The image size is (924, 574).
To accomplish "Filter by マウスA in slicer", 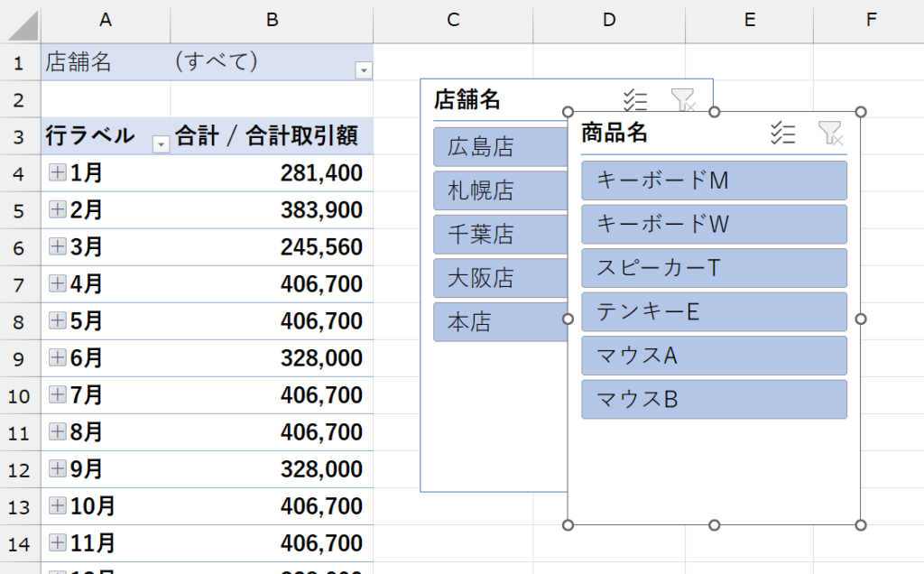I will pyautogui.click(x=714, y=356).
